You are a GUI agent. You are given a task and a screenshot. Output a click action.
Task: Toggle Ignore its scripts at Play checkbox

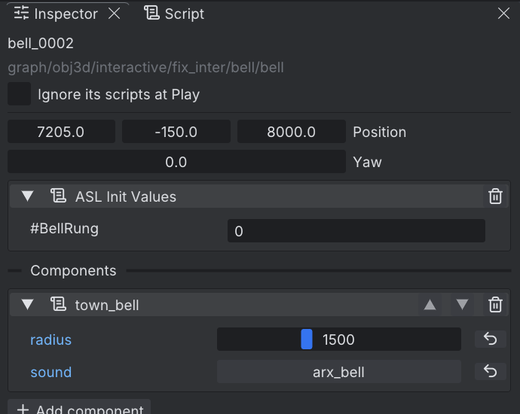[x=19, y=94]
